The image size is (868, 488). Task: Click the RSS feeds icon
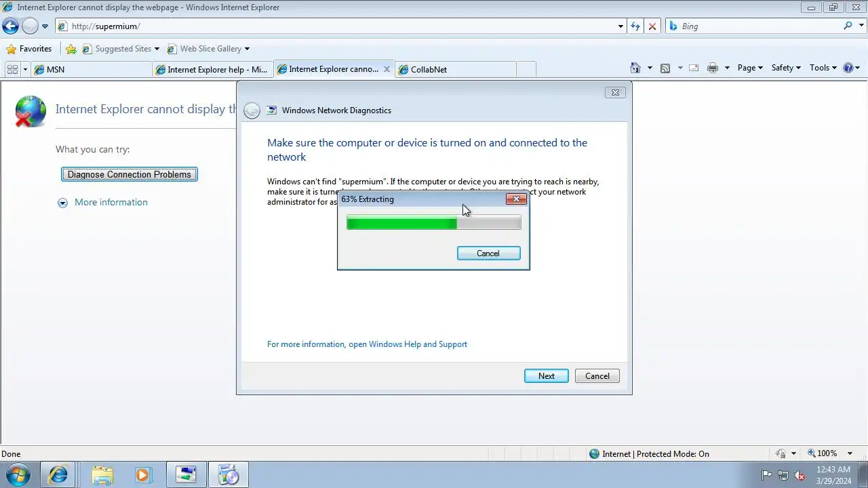pyautogui.click(x=665, y=68)
